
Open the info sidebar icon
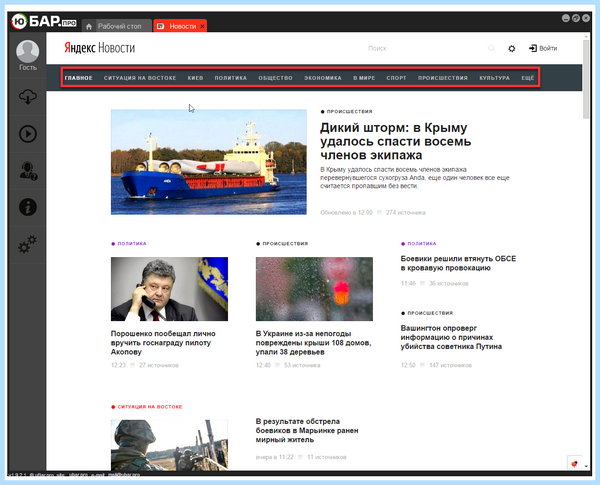click(28, 207)
